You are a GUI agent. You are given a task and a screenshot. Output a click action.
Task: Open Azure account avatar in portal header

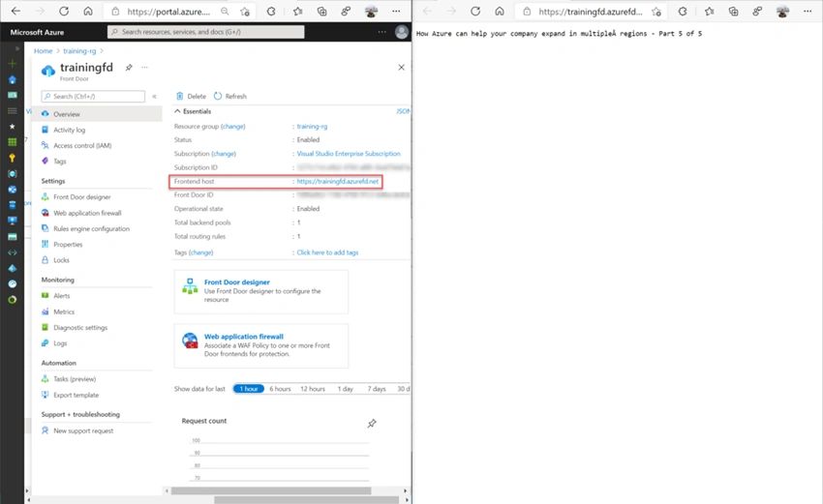pos(402,32)
